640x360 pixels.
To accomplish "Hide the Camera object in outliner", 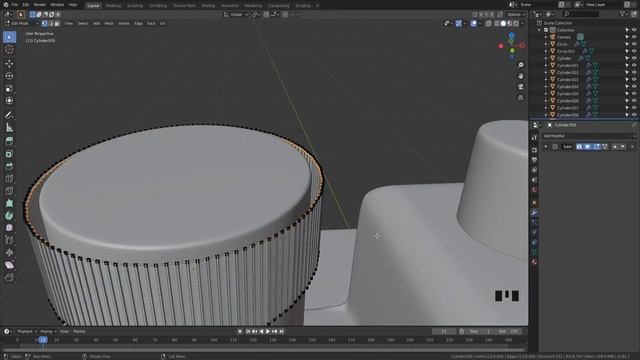I will 634,37.
